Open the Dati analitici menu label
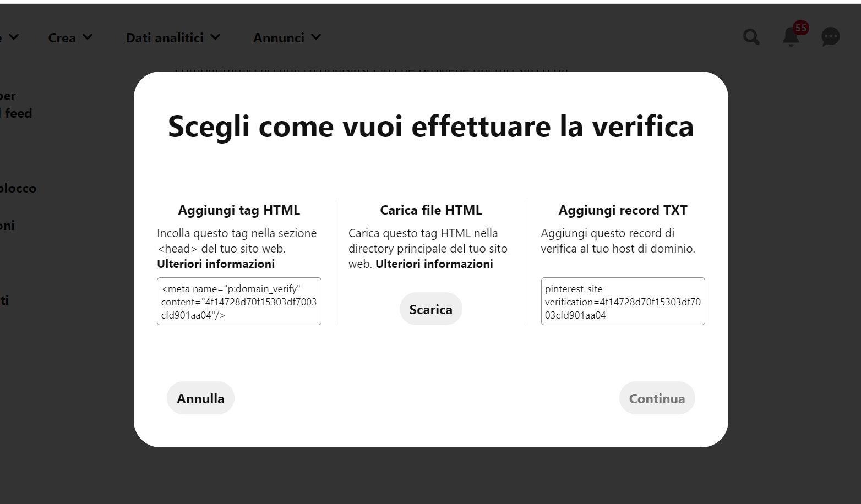The height and width of the screenshot is (504, 861). coord(164,38)
